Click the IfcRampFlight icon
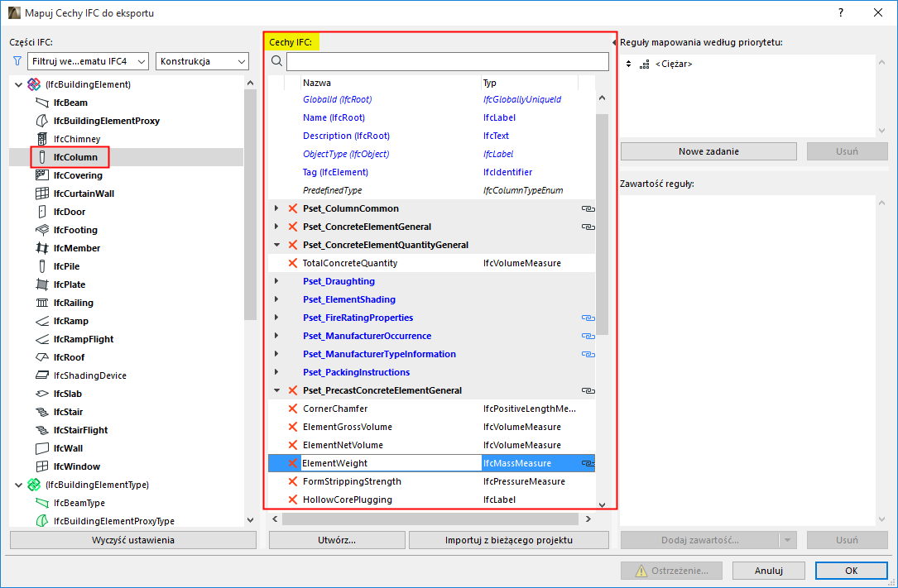Image resolution: width=898 pixels, height=588 pixels. click(42, 339)
